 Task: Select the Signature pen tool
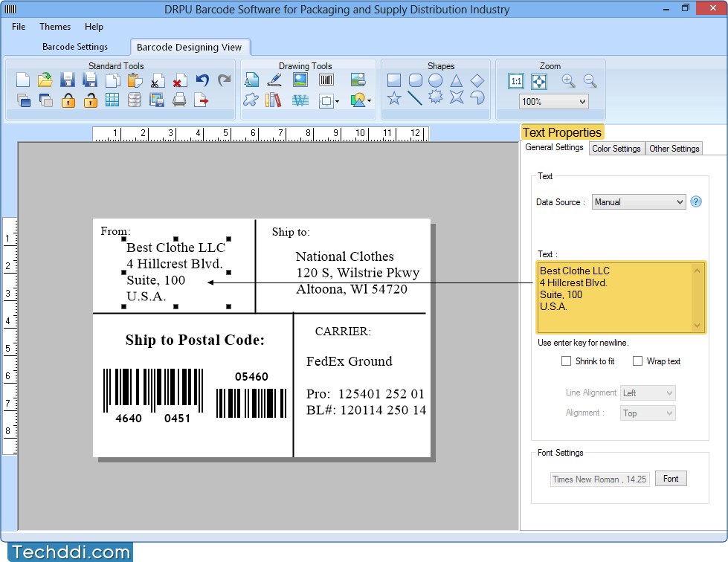[x=274, y=80]
